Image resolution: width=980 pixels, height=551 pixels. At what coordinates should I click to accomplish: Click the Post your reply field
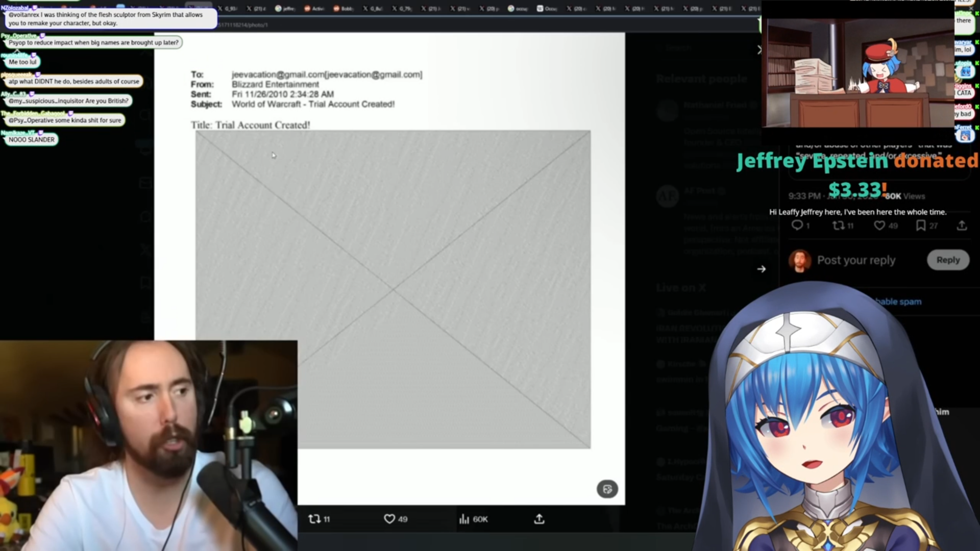point(856,260)
